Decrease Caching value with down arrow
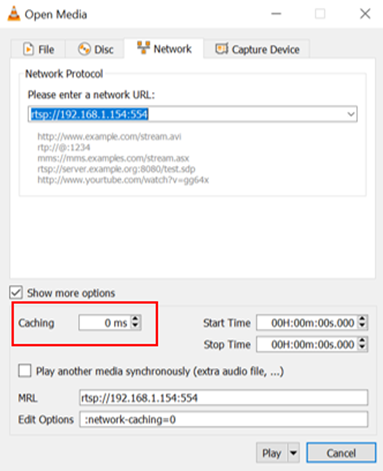This screenshot has height=471, width=383. tap(135, 326)
